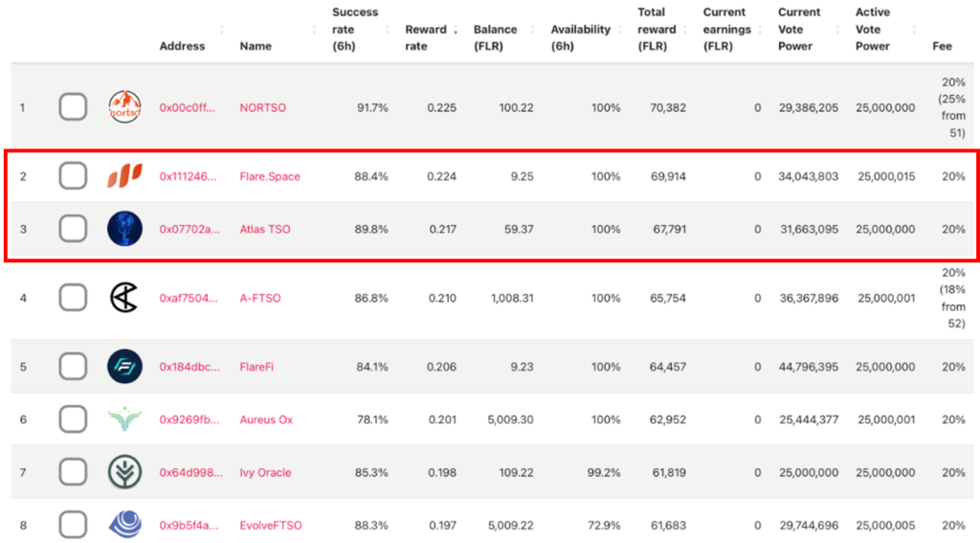980x543 pixels.
Task: Click the Reward rate column header
Action: tap(426, 37)
